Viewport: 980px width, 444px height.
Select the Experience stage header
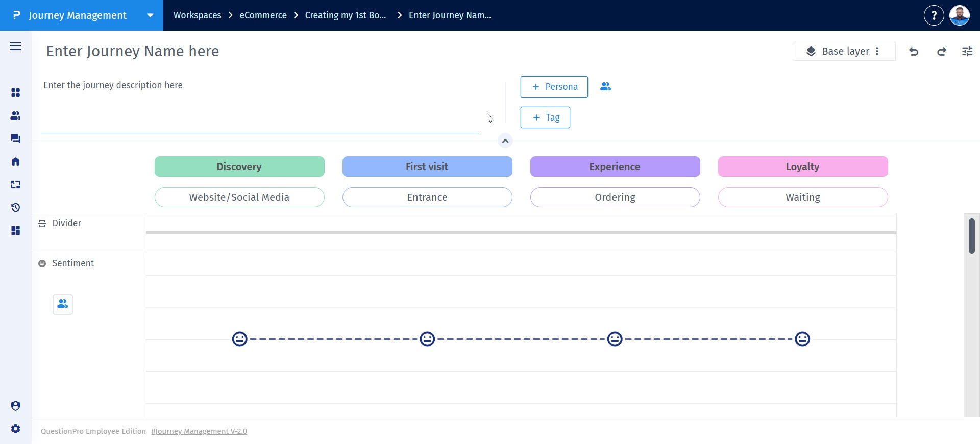coord(615,167)
